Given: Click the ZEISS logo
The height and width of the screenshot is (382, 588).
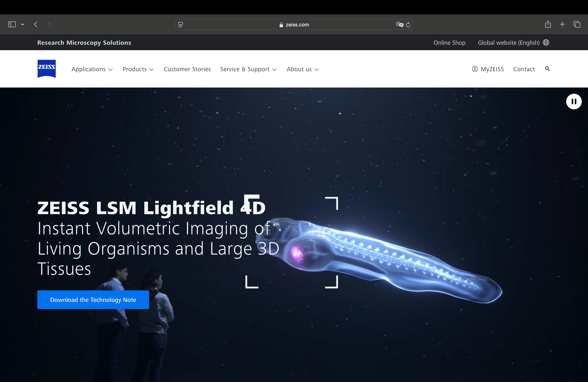Looking at the screenshot, I should pos(47,69).
